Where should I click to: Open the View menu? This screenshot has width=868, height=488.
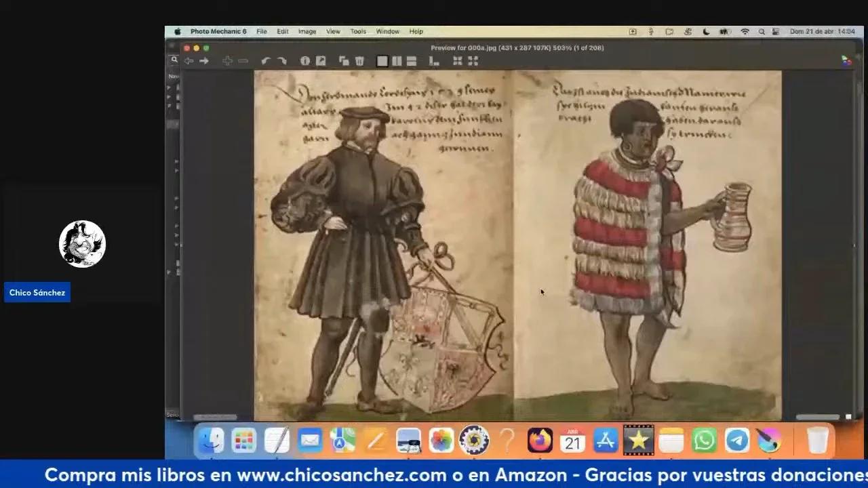[333, 31]
